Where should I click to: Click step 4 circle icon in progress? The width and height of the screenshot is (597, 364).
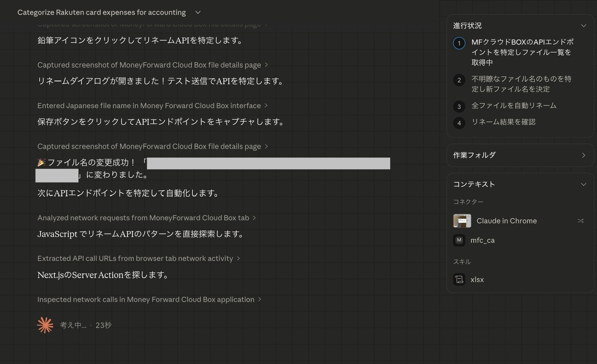pyautogui.click(x=459, y=123)
